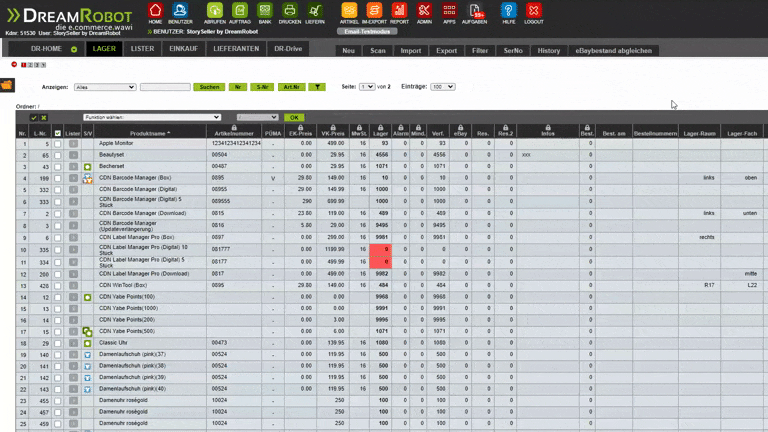Open the AUFTRAG orders icon
This screenshot has height=432, width=768.
tap(240, 11)
